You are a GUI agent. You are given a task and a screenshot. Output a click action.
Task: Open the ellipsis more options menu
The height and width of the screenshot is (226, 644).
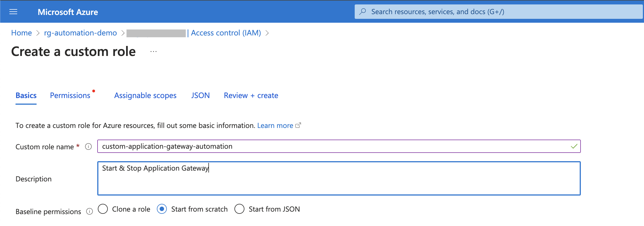tap(154, 52)
